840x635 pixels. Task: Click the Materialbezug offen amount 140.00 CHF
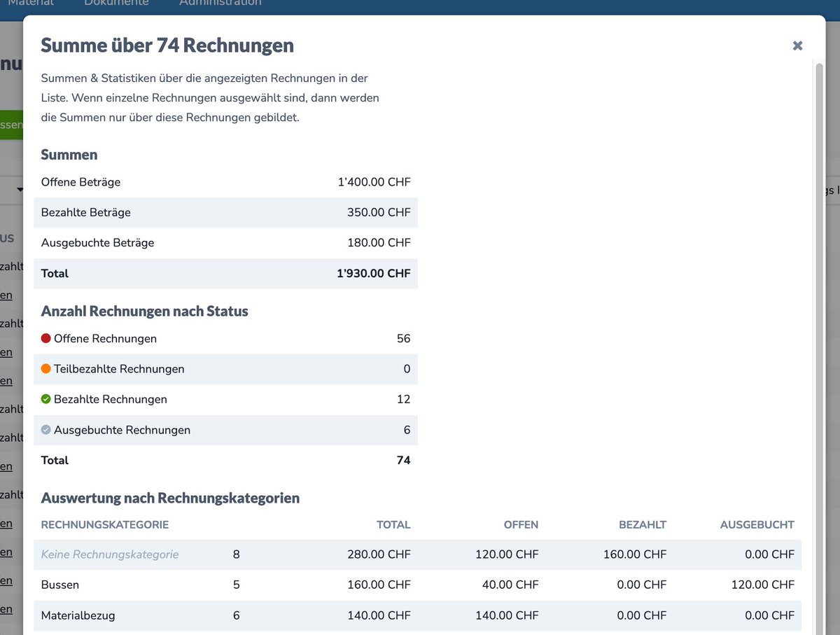click(x=507, y=615)
